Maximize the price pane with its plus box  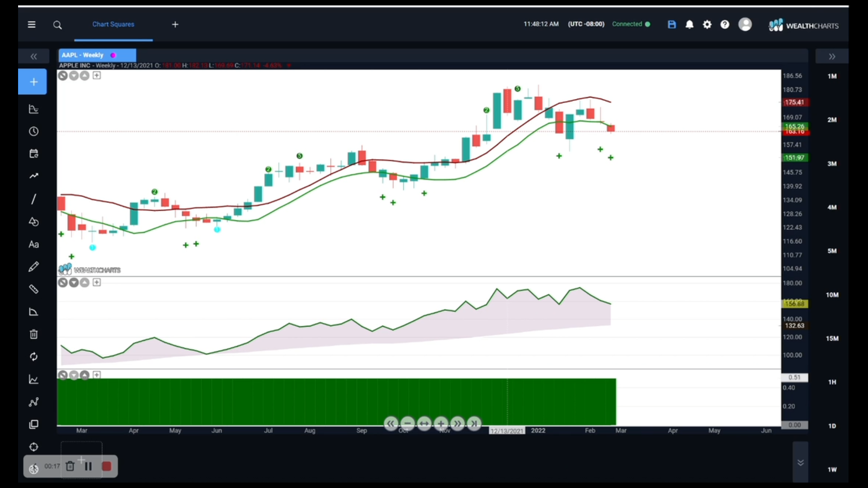[x=97, y=75]
